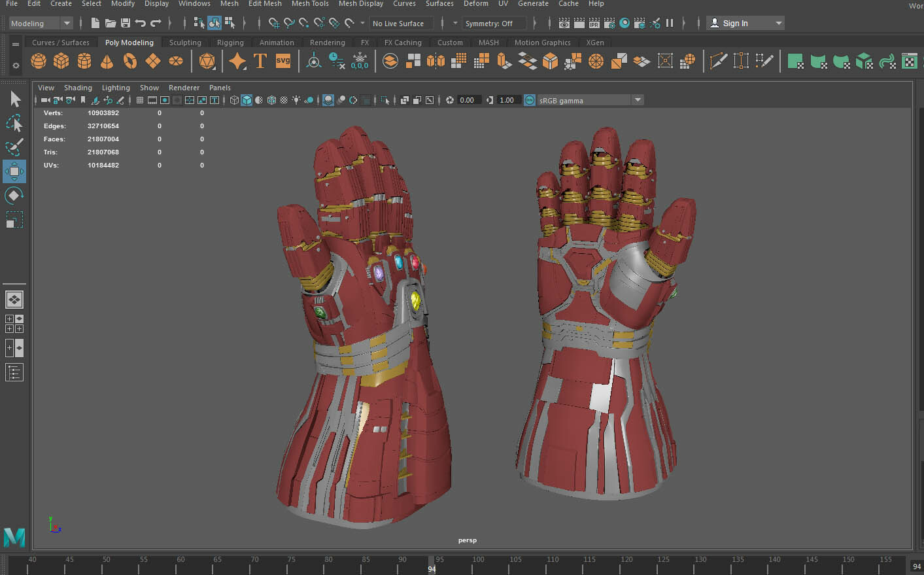
Task: Create a polygon cube from the shelf
Action: [61, 60]
